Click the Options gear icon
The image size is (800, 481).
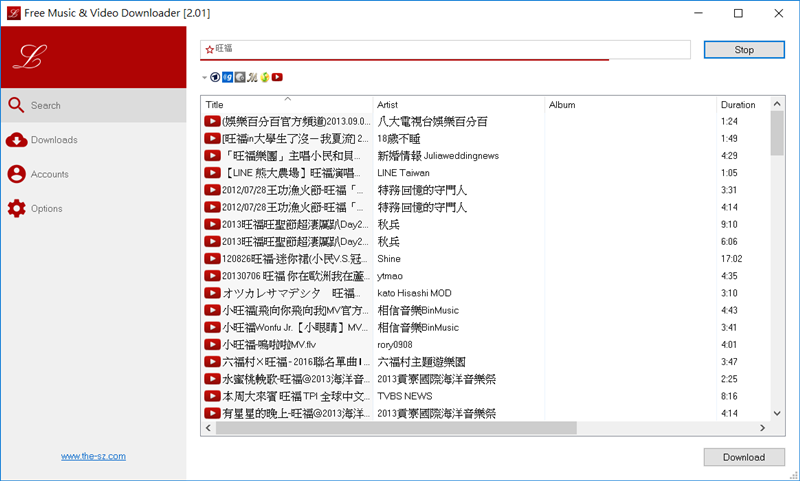click(x=16, y=208)
